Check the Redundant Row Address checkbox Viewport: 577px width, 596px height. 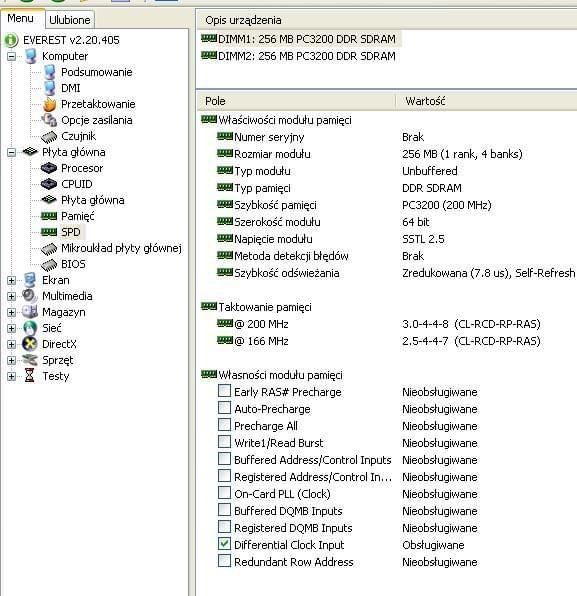point(224,561)
